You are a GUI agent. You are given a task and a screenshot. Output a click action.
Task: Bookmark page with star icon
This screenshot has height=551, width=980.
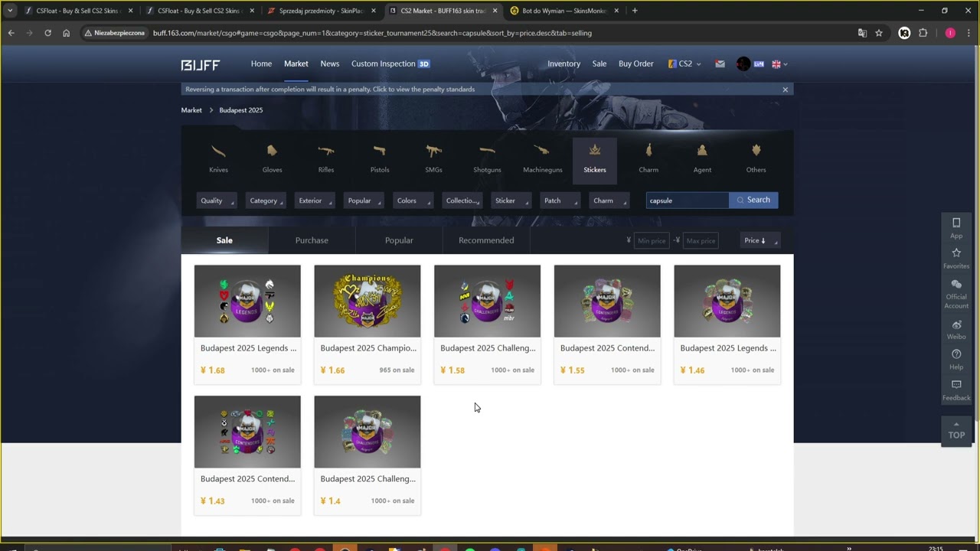(879, 33)
